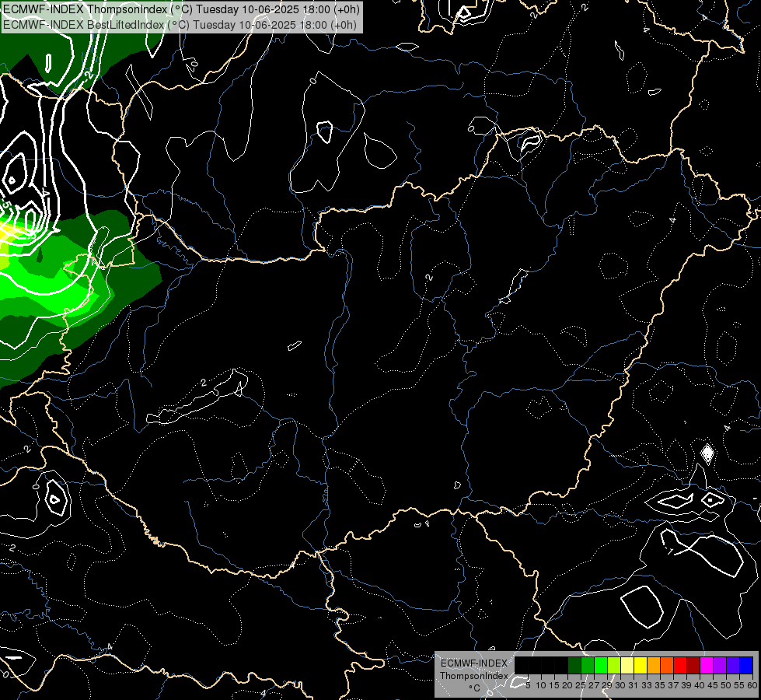Click the BestLiftedIndex title line at top
This screenshot has width=761, height=700.
[180, 25]
